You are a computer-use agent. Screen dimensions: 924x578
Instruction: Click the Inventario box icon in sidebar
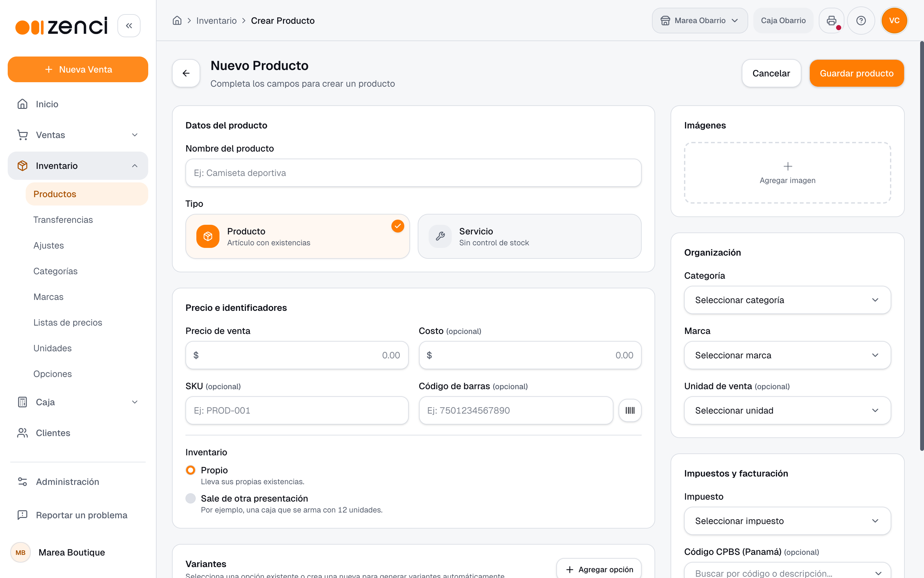22,165
